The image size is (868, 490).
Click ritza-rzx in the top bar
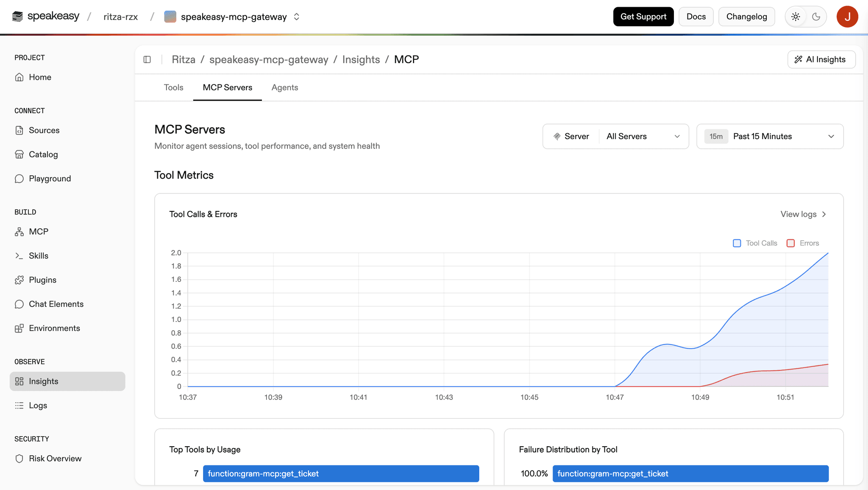coord(121,17)
